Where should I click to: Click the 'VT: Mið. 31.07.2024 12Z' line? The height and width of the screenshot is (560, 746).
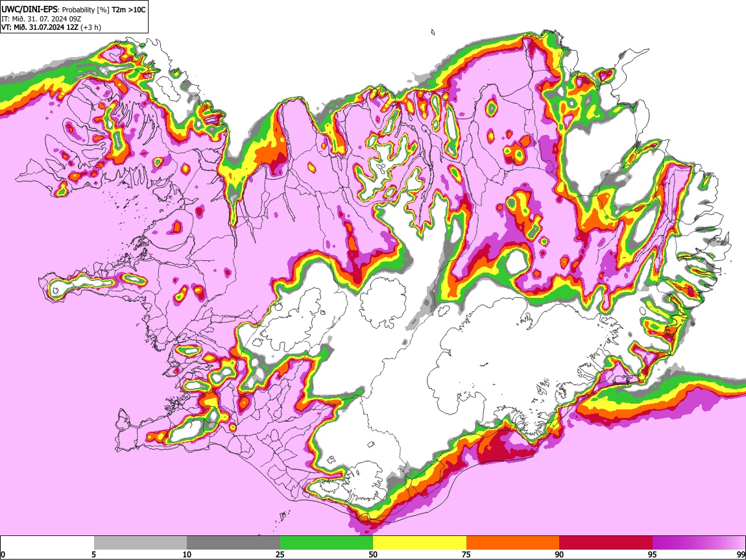point(40,27)
